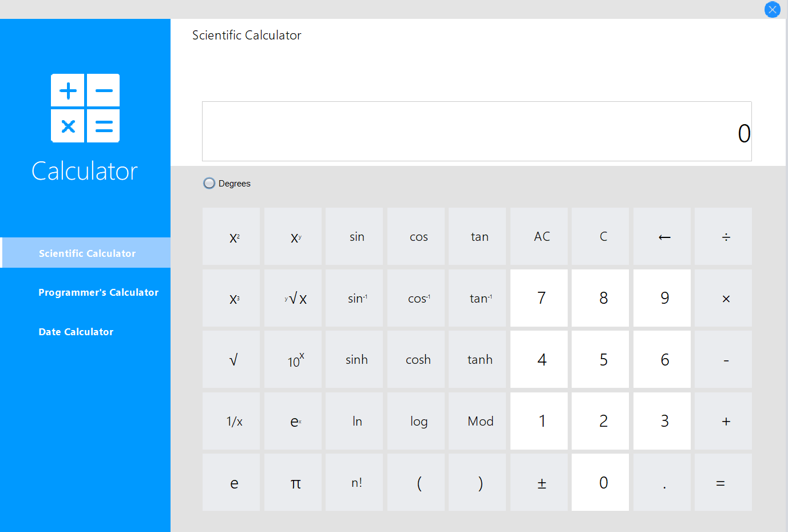Insert Euler's constant e
The height and width of the screenshot is (532, 788).
point(231,482)
